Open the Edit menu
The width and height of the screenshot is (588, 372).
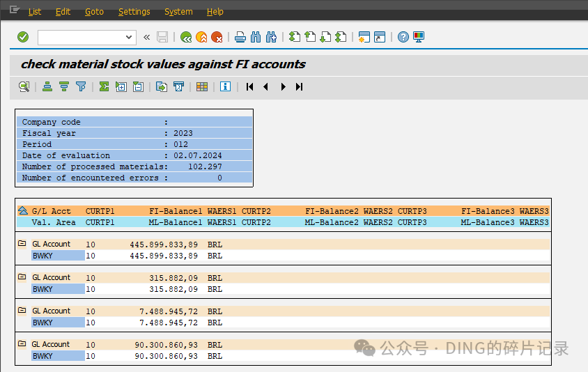63,12
